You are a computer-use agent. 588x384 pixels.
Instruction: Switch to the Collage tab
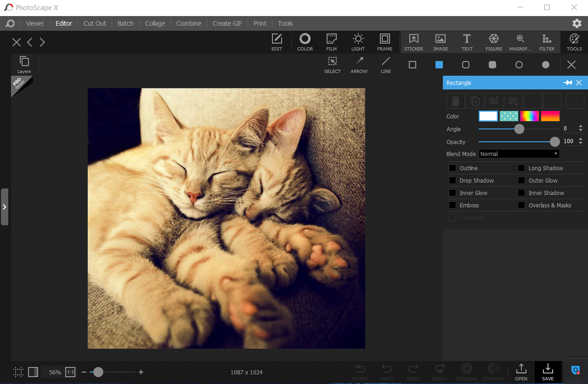pos(155,23)
